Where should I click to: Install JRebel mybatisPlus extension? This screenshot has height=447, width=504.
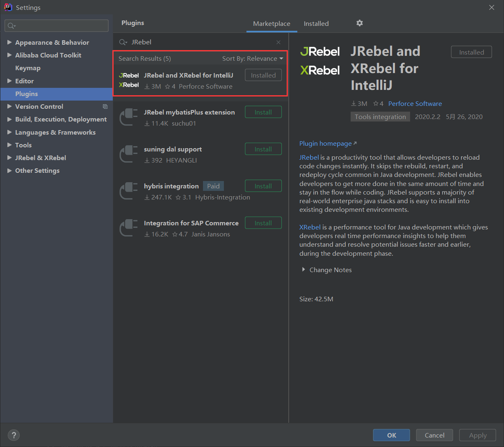tap(263, 112)
